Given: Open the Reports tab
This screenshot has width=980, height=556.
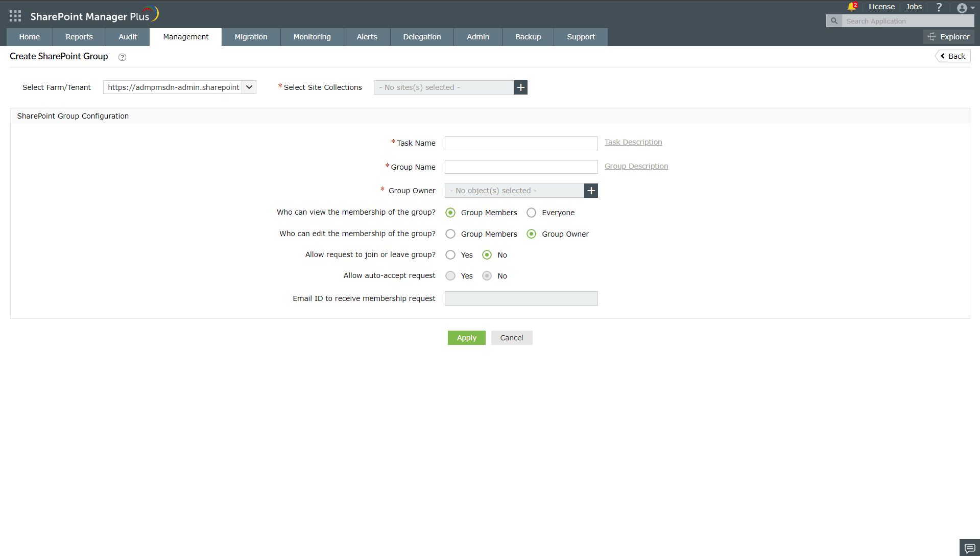Looking at the screenshot, I should [79, 37].
